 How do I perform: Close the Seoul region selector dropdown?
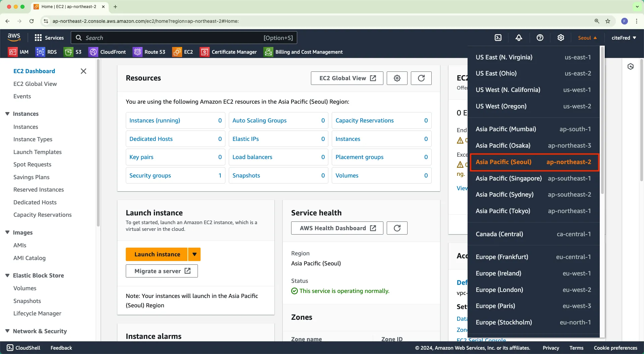[587, 38]
